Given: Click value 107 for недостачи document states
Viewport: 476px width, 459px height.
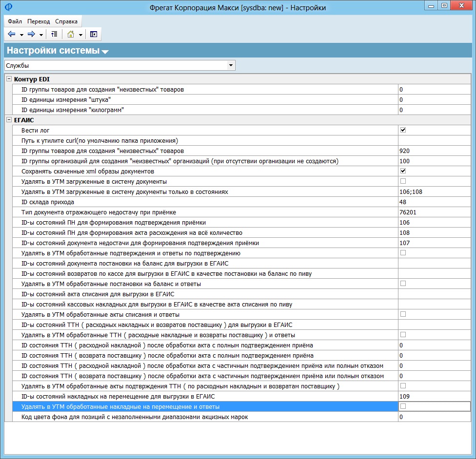Looking at the screenshot, I should tap(435, 243).
